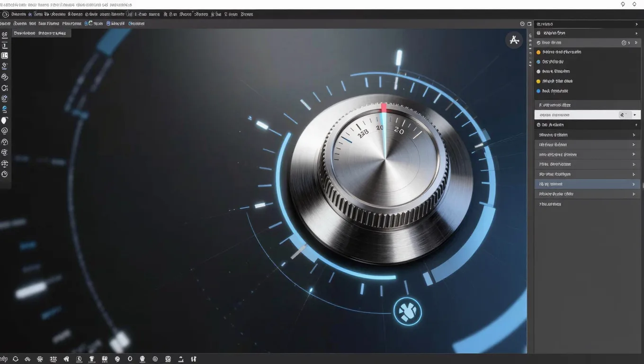Click the circular refresh icon in the bottom bar
This screenshot has width=644, height=364.
pyautogui.click(x=16, y=359)
